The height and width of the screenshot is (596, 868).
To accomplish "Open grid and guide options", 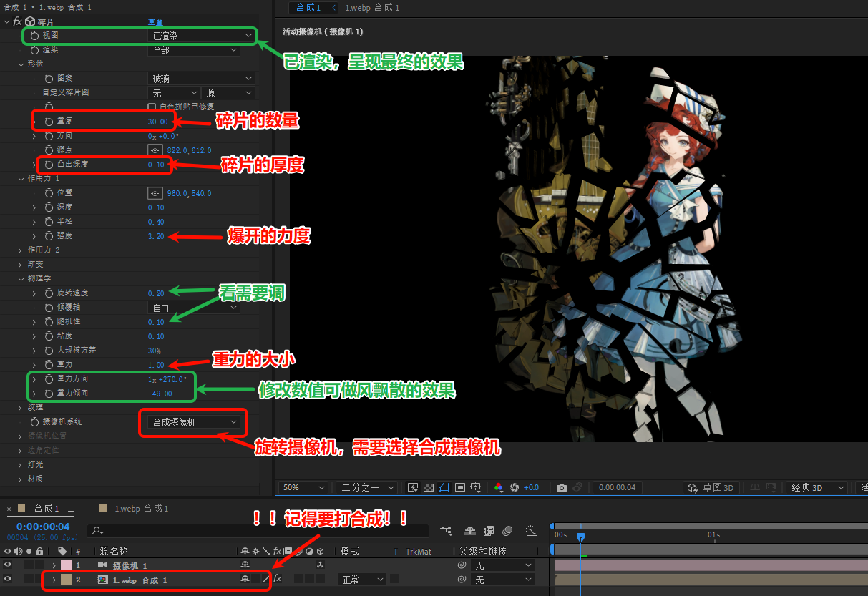I will [476, 488].
